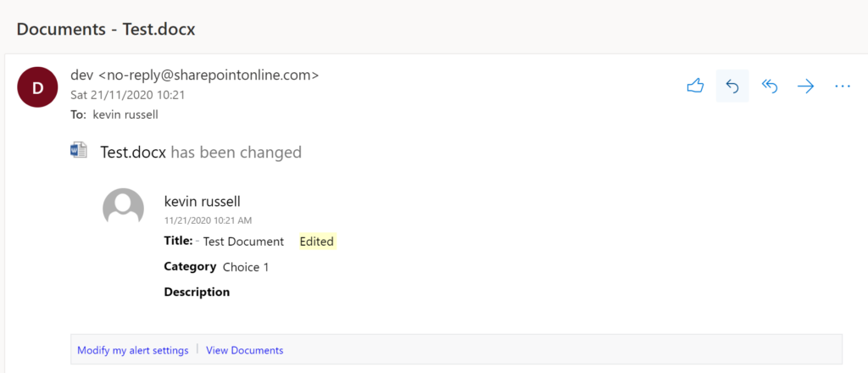This screenshot has width=868, height=373.
Task: Click the Word document icon beside Test.docx
Action: (x=79, y=151)
